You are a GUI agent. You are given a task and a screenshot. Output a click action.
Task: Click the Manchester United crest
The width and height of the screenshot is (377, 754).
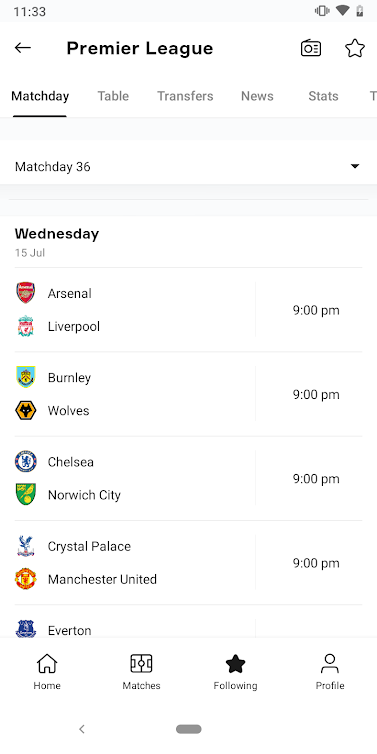(x=25, y=579)
